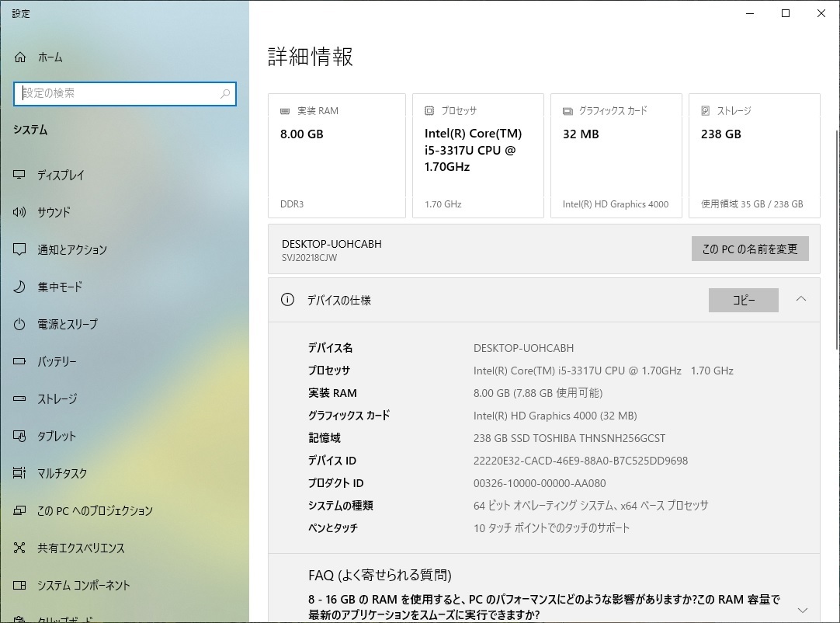Click Power and Sleep icon
This screenshot has height=623, width=840.
[x=19, y=324]
